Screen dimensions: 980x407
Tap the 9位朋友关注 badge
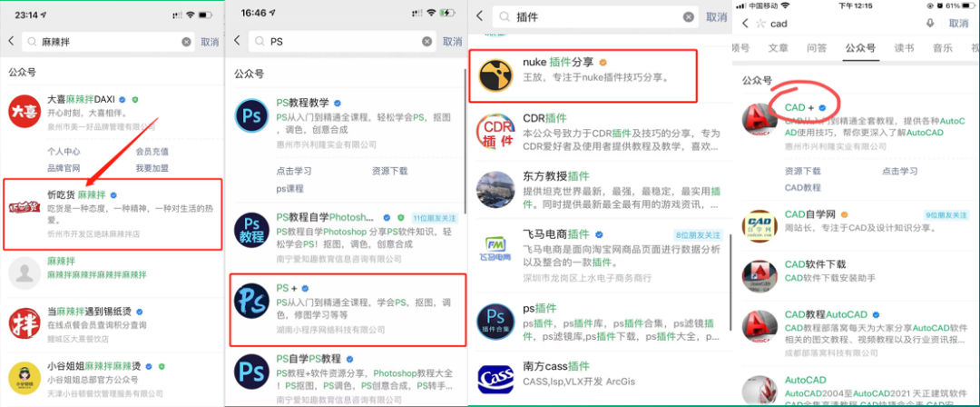point(946,215)
